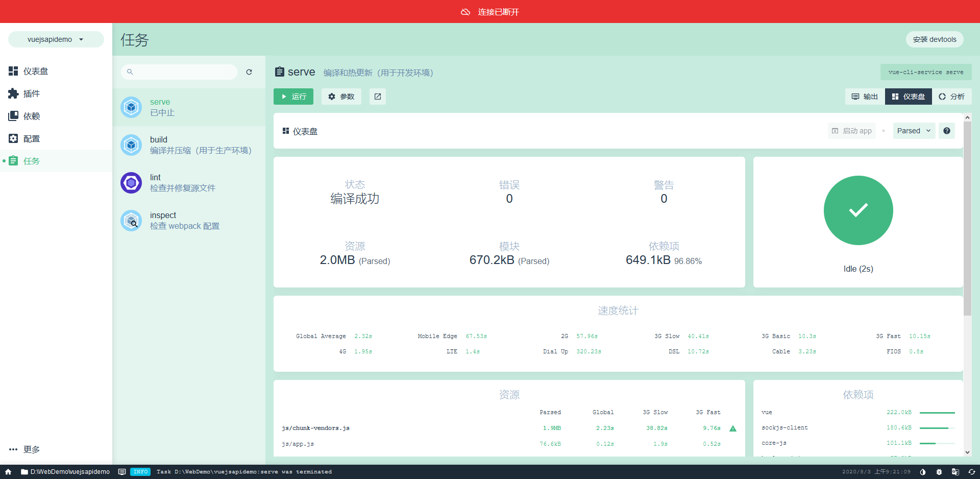This screenshot has height=479, width=980.
Task: Switch to the 分析 (Analyzer) tab
Action: 952,97
